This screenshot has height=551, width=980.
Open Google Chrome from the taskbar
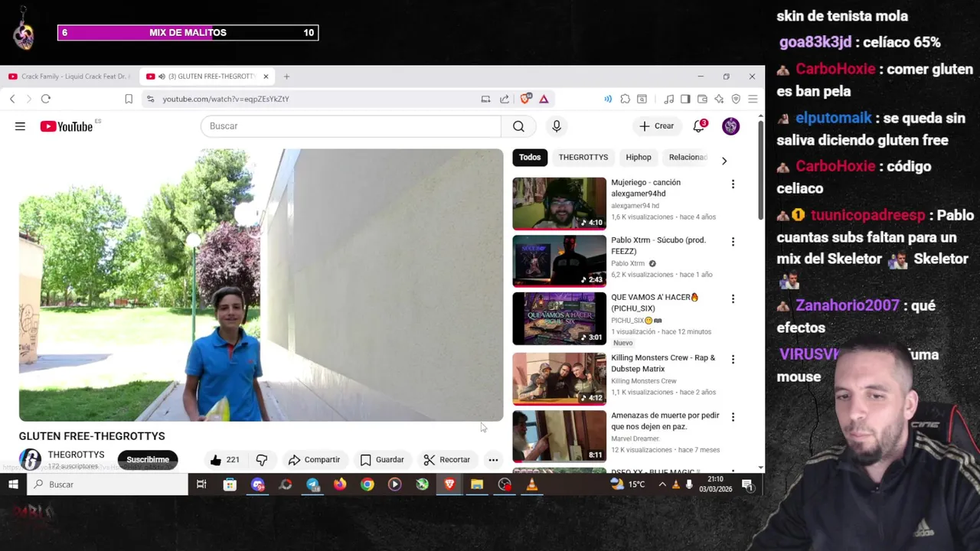point(367,484)
